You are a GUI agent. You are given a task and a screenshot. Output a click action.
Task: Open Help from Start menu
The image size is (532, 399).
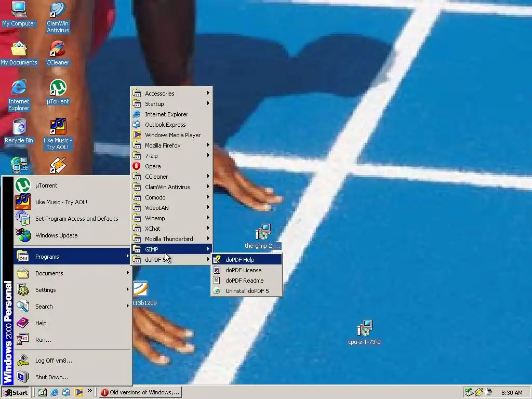pos(72,323)
